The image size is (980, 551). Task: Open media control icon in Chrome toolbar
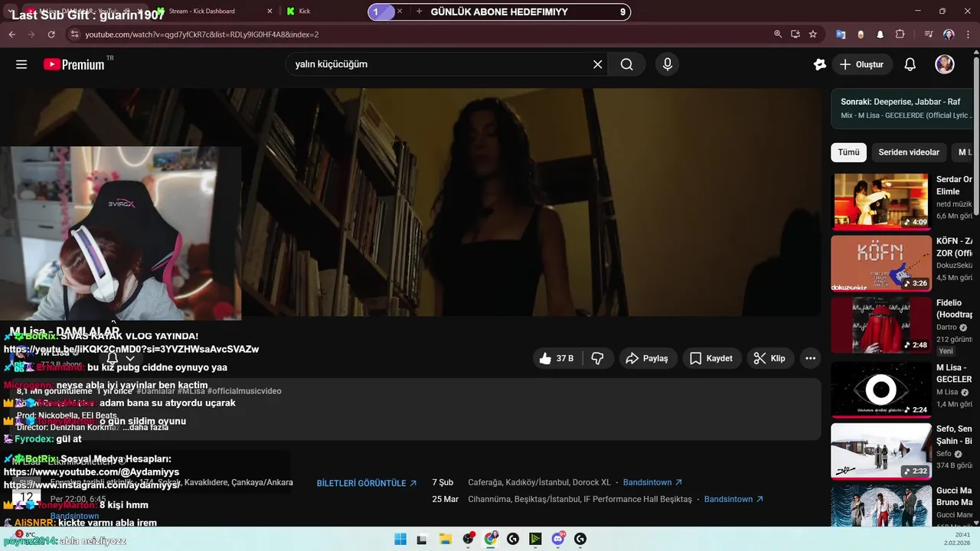click(929, 34)
